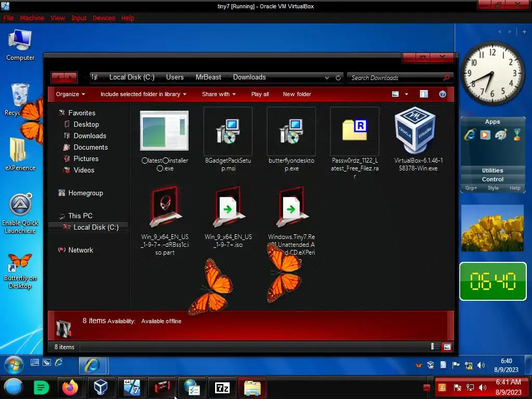Open the eXPerience folder on desktop
532x399 pixels.
20,154
